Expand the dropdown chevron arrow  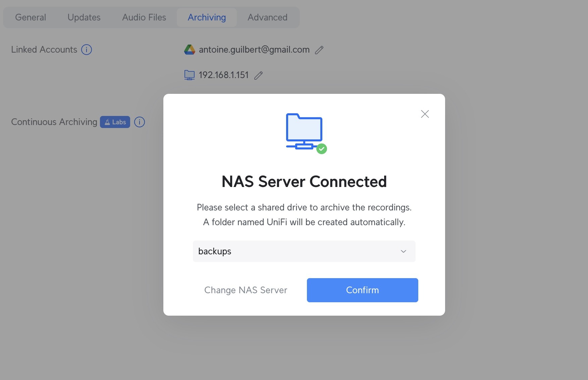pyautogui.click(x=404, y=251)
